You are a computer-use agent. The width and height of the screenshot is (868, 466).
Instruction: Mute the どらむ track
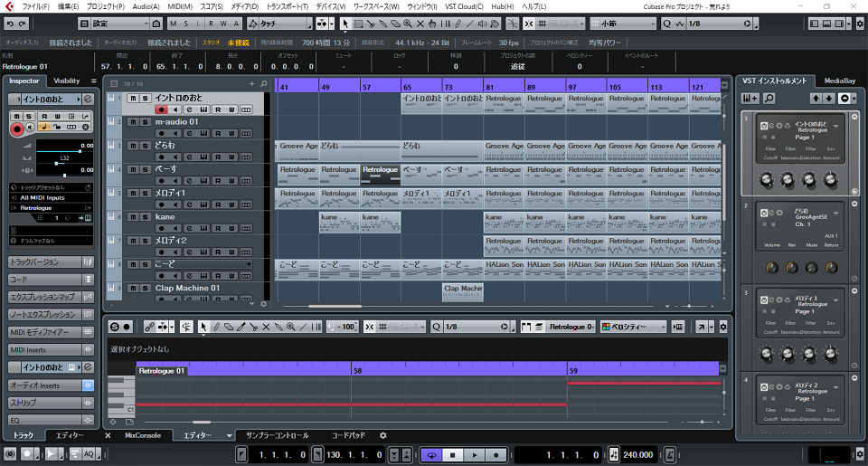133,146
